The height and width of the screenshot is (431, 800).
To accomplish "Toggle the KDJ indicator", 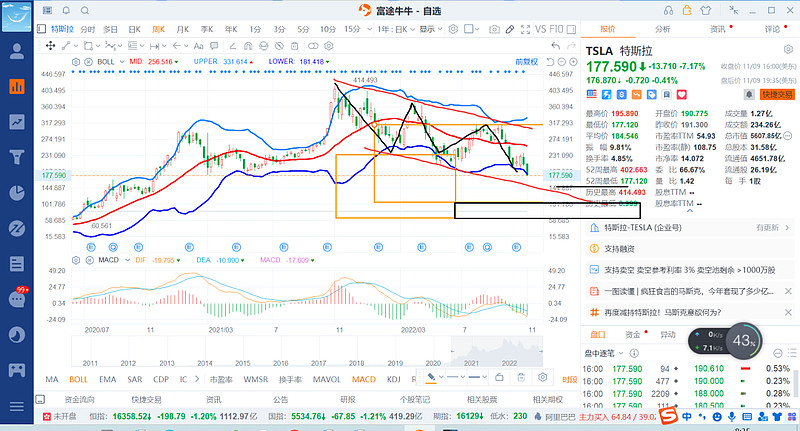I will click(393, 379).
